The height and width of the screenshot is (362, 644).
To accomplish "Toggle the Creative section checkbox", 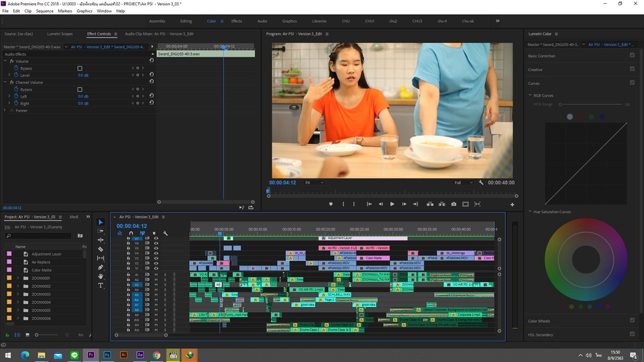I will [632, 69].
